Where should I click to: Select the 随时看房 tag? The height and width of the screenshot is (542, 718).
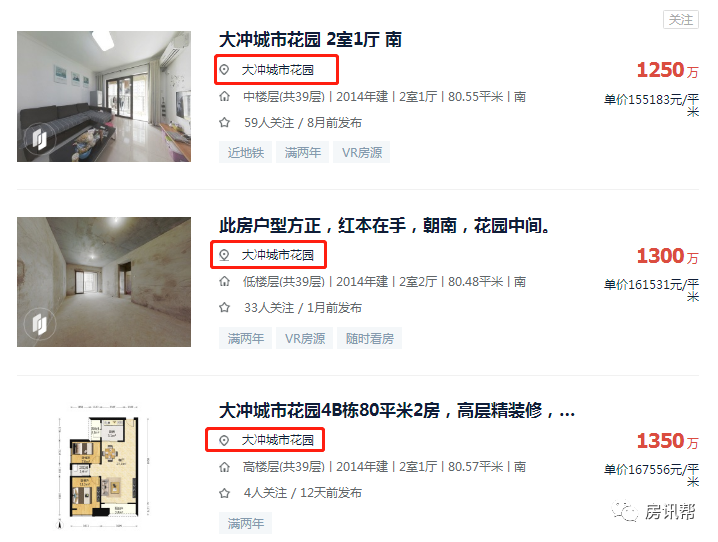(370, 338)
